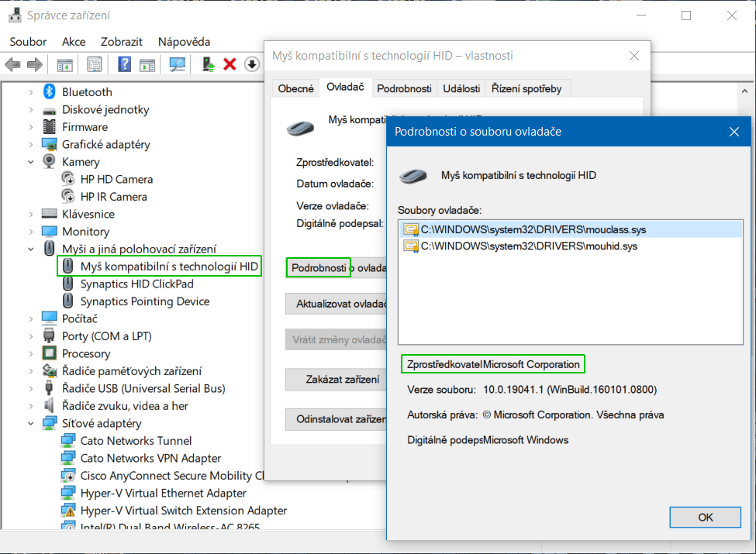Switch to the Obecné tab
The height and width of the screenshot is (554, 756).
coord(295,88)
